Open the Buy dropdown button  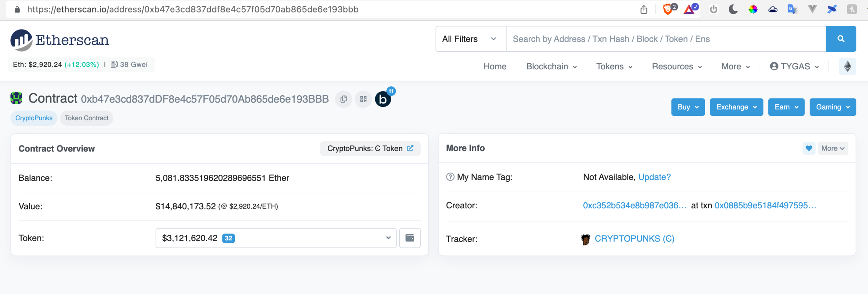688,107
